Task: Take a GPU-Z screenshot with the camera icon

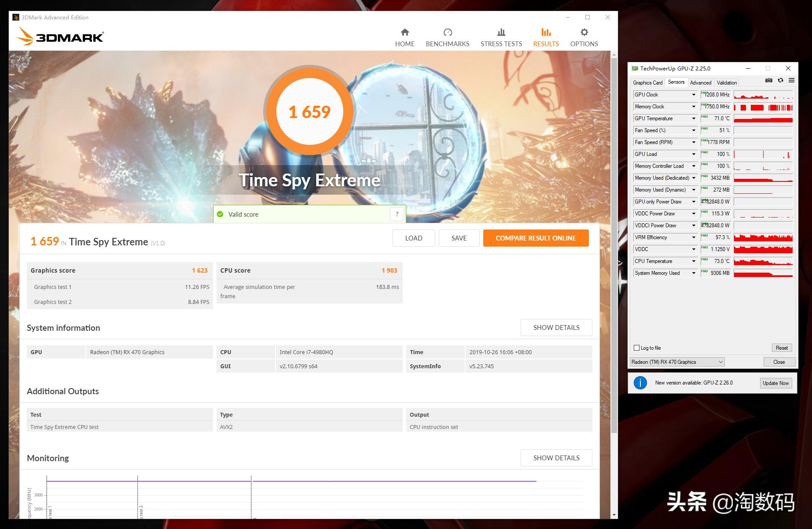Action: pos(768,81)
